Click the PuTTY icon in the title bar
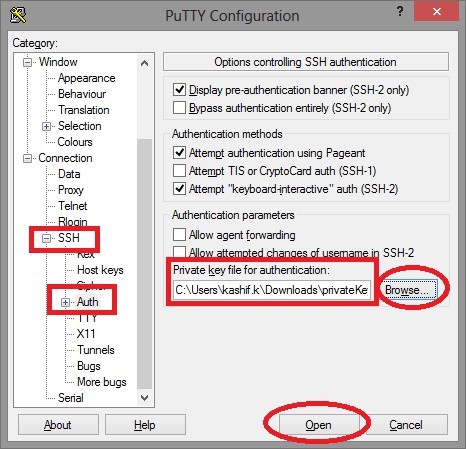This screenshot has height=449, width=466. coord(18,15)
